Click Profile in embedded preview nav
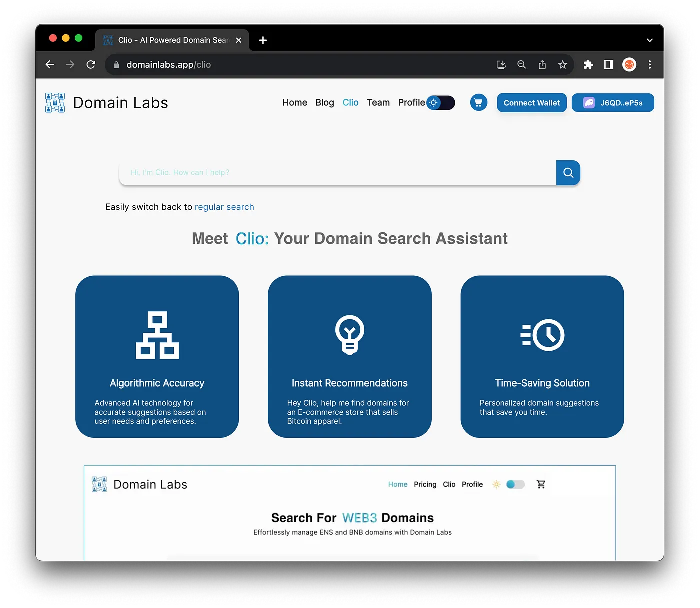 (x=472, y=484)
